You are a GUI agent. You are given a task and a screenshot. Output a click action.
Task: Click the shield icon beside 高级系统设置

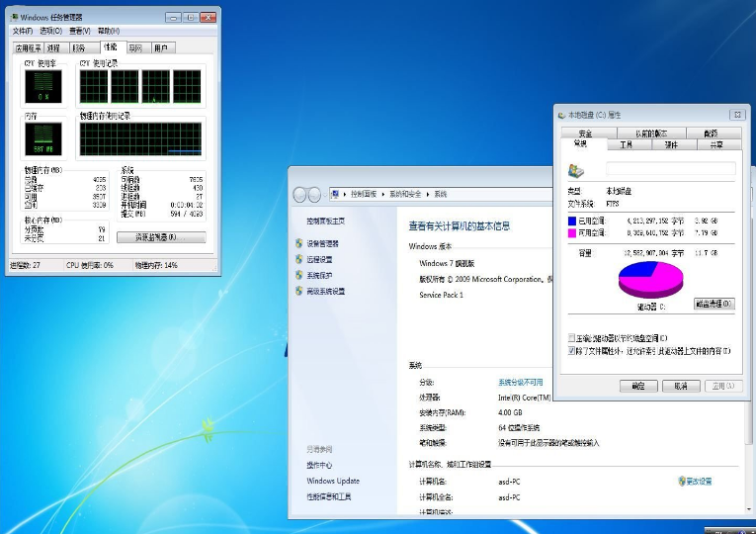pos(298,291)
